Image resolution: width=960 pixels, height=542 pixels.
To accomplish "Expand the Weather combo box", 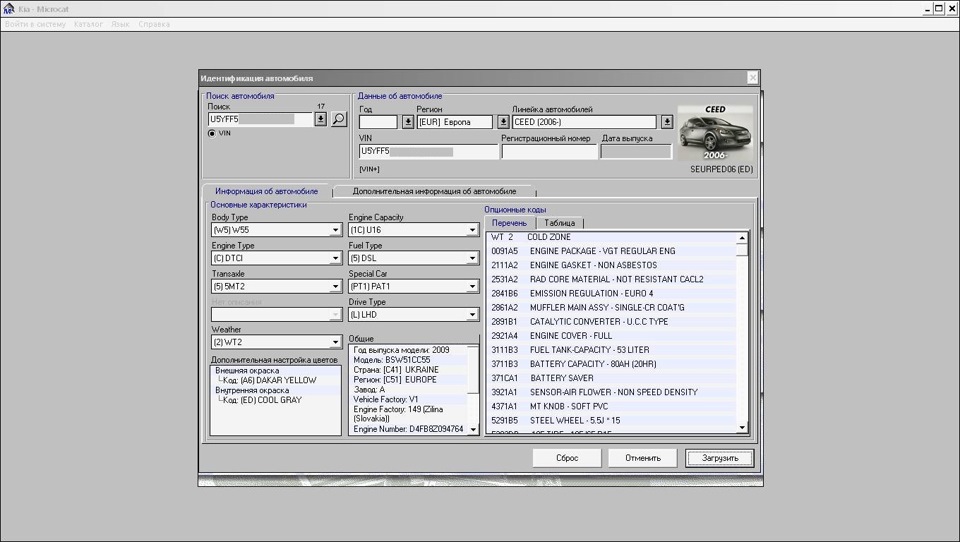I will pyautogui.click(x=335, y=342).
